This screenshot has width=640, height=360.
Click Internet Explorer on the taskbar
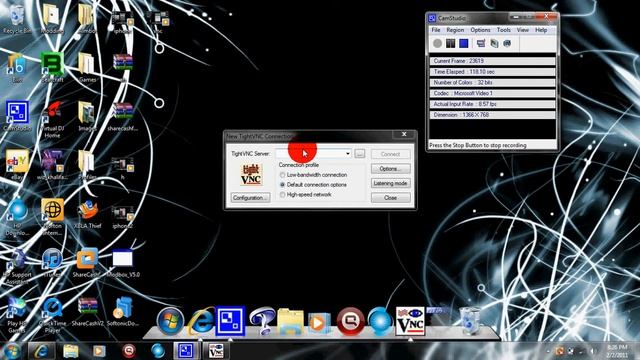click(40, 351)
